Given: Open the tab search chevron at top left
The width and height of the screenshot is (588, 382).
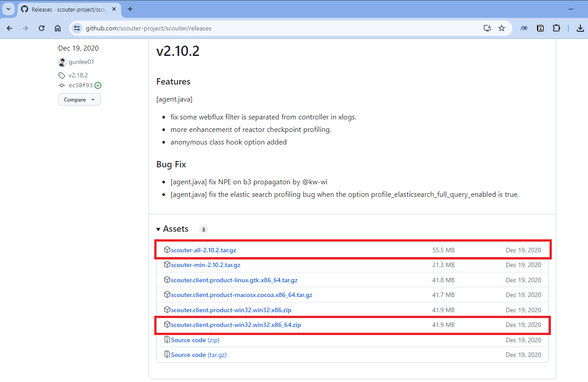Looking at the screenshot, I should click(8, 9).
